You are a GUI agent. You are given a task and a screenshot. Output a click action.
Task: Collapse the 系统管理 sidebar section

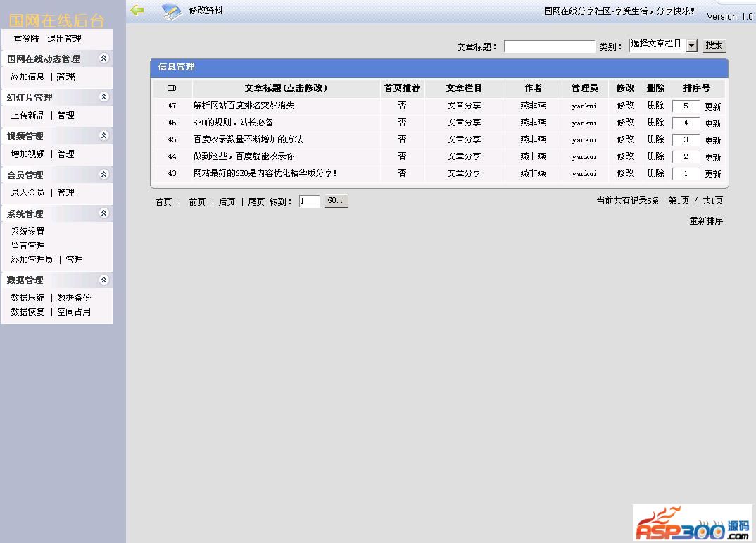coord(104,213)
